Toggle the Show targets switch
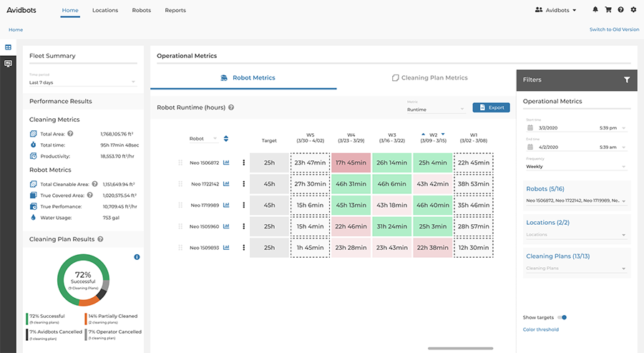 [x=562, y=317]
